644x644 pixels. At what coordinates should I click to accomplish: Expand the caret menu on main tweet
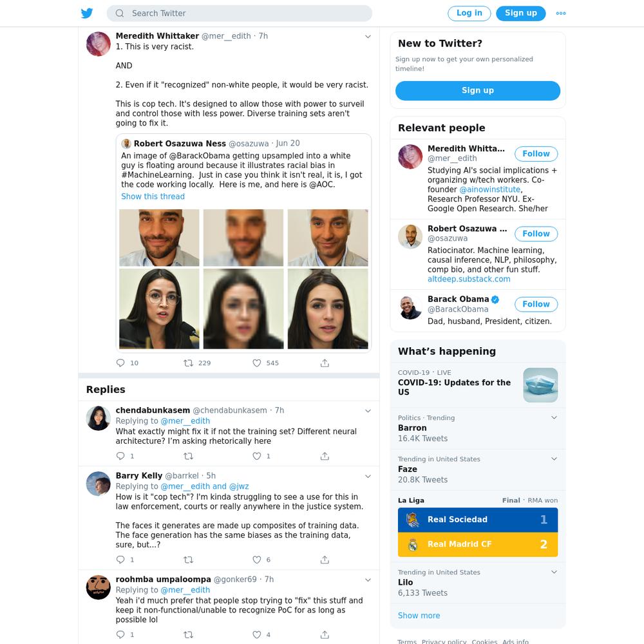click(x=368, y=37)
